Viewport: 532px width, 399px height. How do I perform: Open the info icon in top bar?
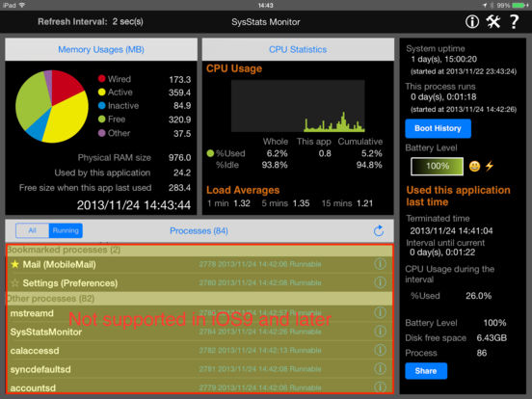coord(472,22)
